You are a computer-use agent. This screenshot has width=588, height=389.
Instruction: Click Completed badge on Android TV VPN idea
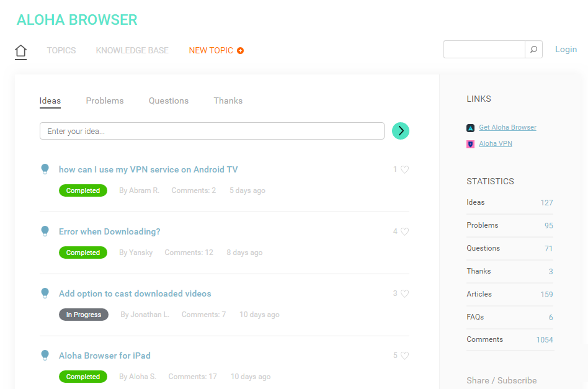point(83,190)
